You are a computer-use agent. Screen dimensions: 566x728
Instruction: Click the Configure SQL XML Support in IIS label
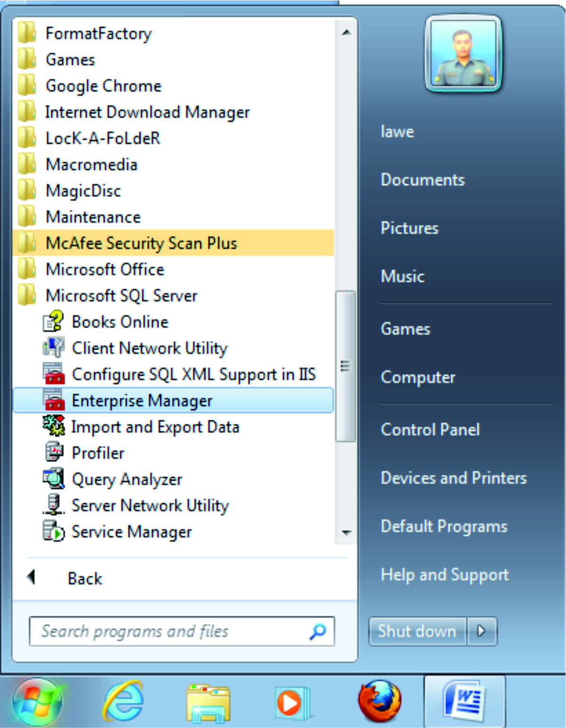pos(194,374)
